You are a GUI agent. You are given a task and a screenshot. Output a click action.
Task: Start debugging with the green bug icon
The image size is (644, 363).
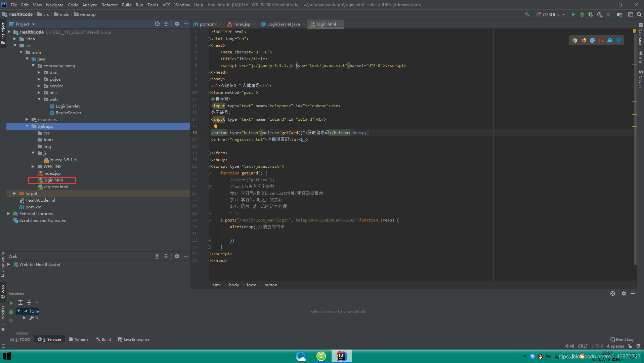(x=582, y=14)
